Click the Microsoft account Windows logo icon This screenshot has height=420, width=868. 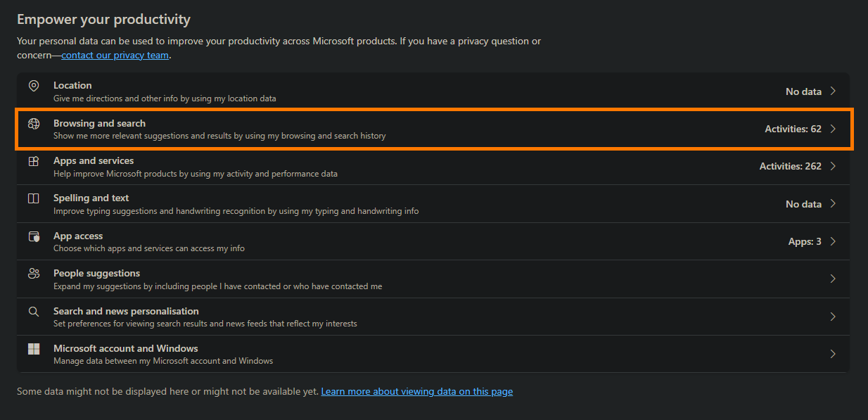point(34,349)
